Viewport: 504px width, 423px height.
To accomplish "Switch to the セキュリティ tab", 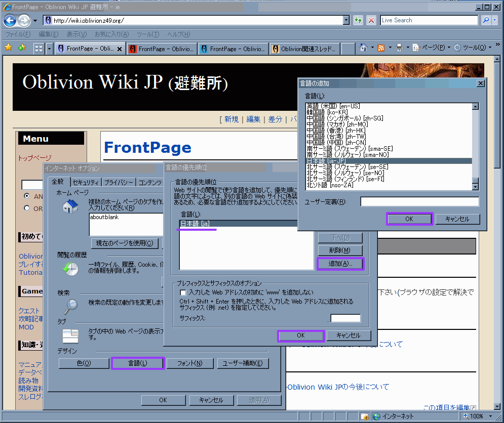I will [x=85, y=182].
